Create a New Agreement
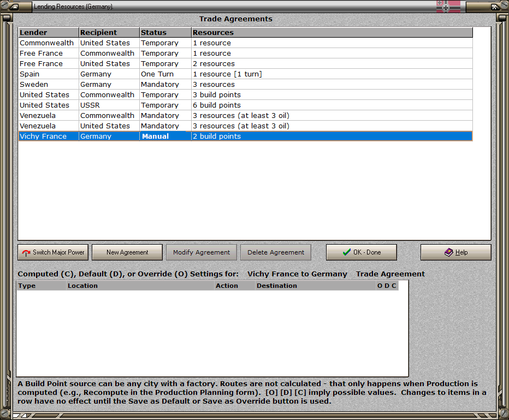This screenshot has height=420, width=509. pyautogui.click(x=127, y=252)
